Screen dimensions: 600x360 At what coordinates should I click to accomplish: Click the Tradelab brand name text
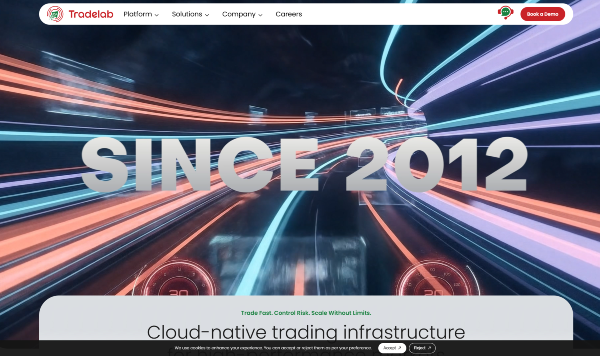coord(91,14)
